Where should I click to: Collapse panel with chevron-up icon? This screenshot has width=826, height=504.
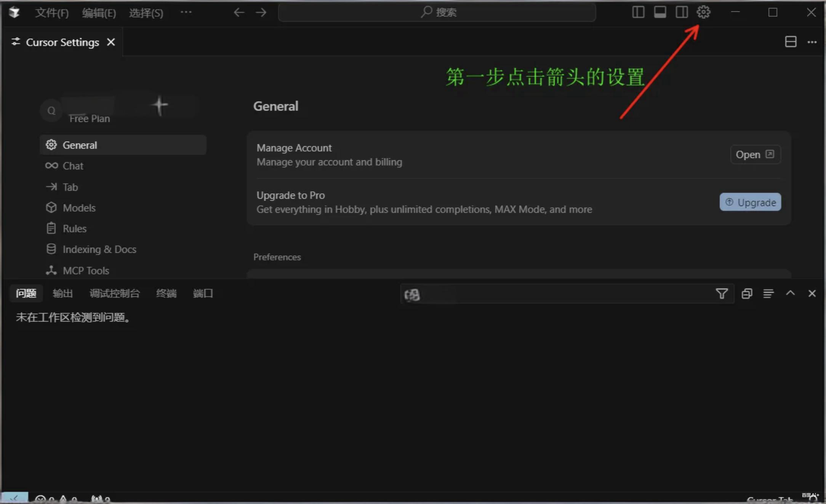pos(790,293)
